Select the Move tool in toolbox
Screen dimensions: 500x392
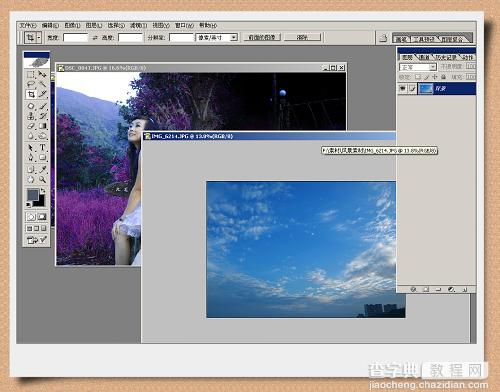(42, 74)
